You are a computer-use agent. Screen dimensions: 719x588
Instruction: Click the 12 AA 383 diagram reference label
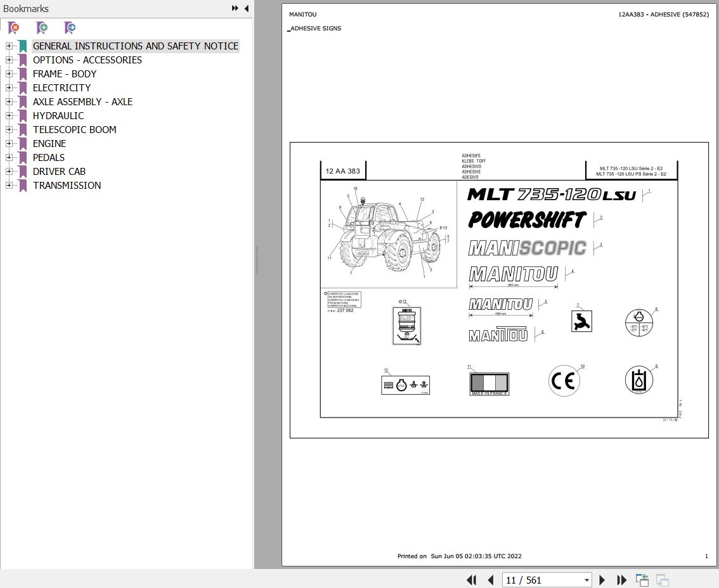pyautogui.click(x=343, y=171)
